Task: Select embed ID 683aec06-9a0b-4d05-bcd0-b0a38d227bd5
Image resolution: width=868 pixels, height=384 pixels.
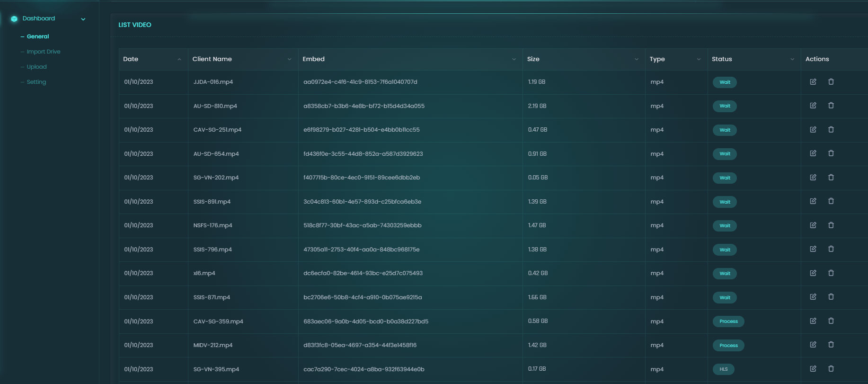Action: [x=366, y=321]
